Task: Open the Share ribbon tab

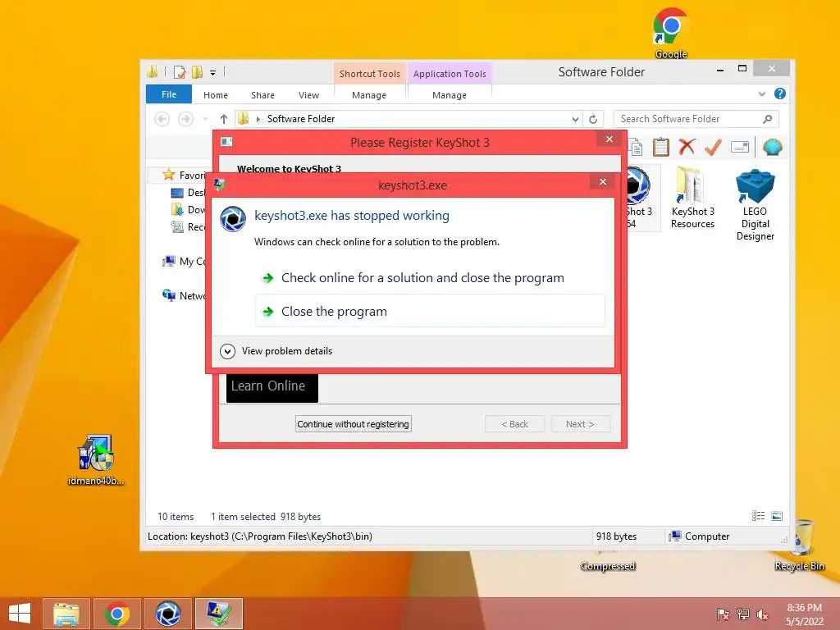Action: (x=262, y=95)
